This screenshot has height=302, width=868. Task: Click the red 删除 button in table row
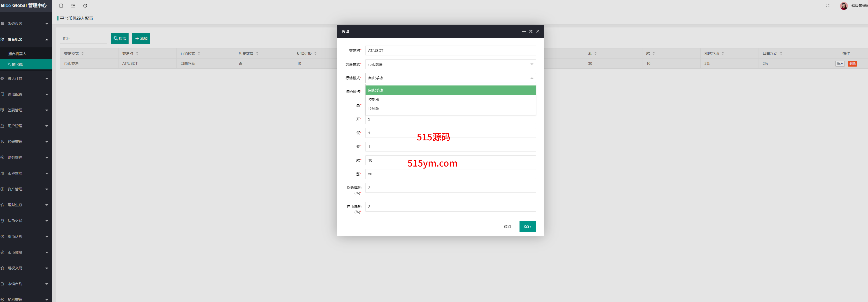[x=852, y=64]
